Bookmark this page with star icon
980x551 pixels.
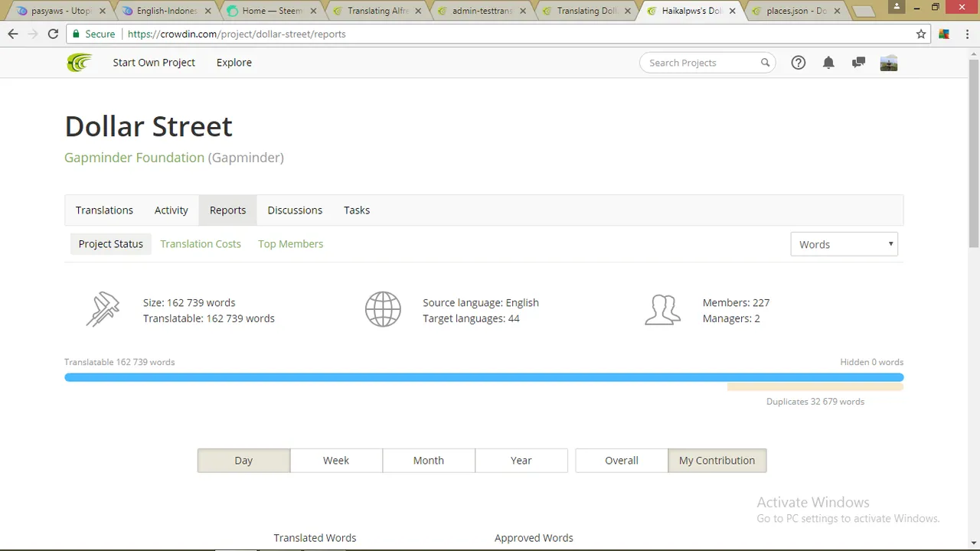tap(921, 34)
